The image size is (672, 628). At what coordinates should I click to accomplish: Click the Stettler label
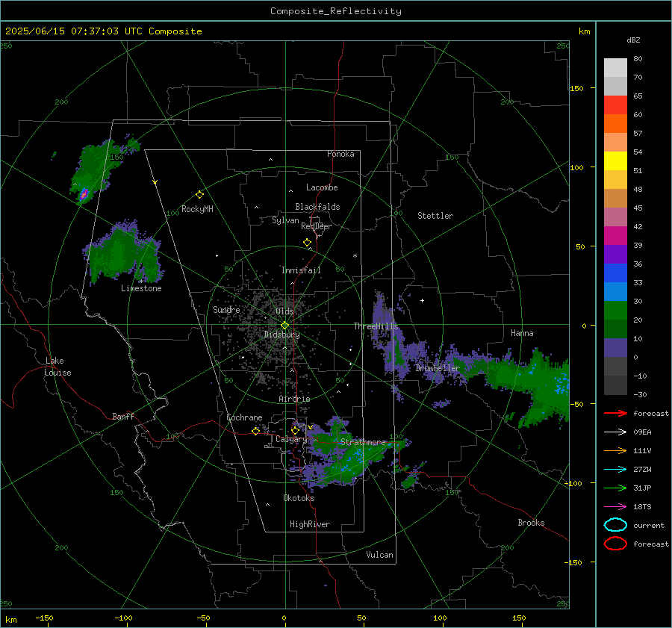[435, 216]
